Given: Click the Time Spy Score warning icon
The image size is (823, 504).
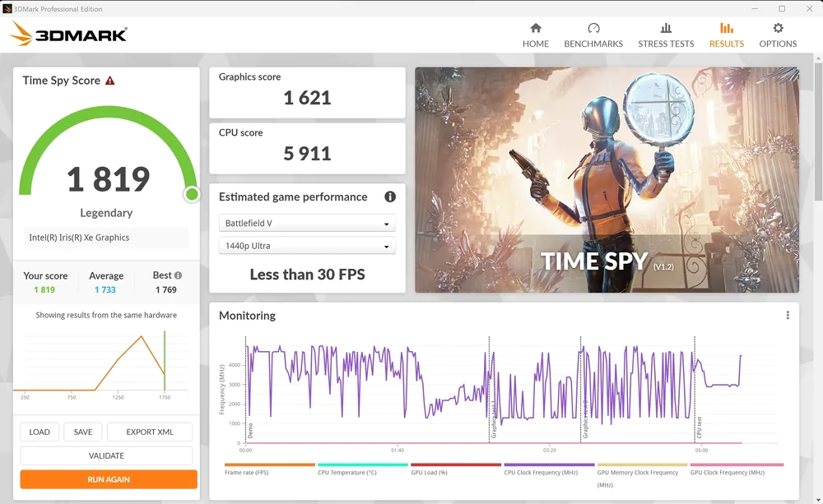Looking at the screenshot, I should (x=109, y=81).
